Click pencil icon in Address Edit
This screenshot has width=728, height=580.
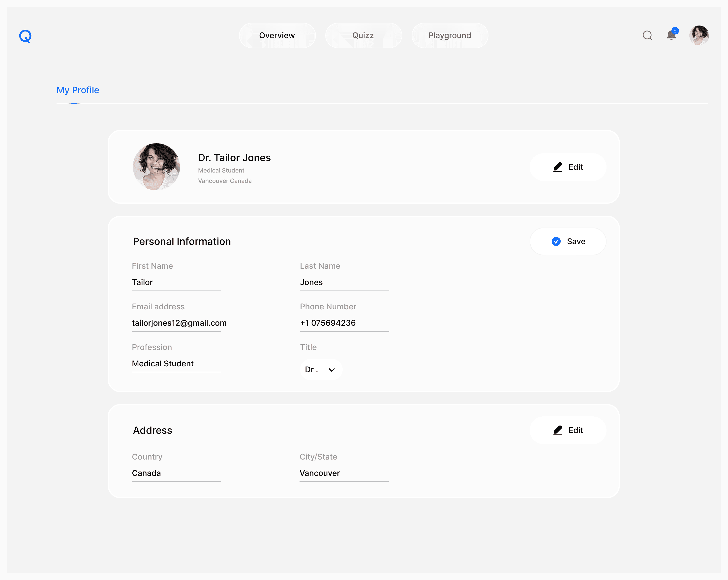(557, 430)
